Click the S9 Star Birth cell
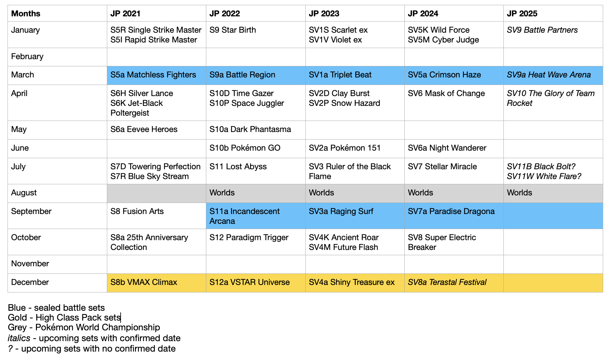Viewport: 610px width, 364px height. coord(255,35)
